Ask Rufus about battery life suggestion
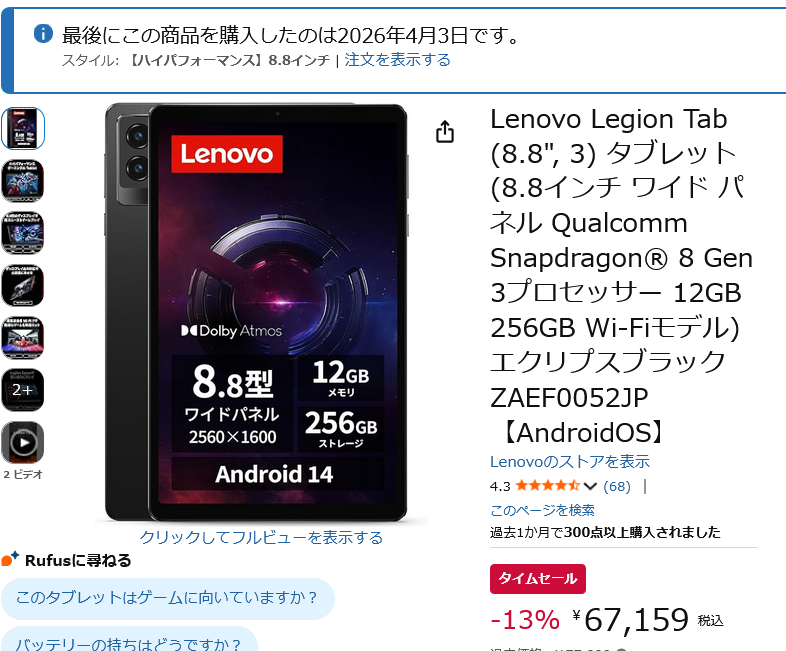786x651 pixels. click(x=129, y=640)
